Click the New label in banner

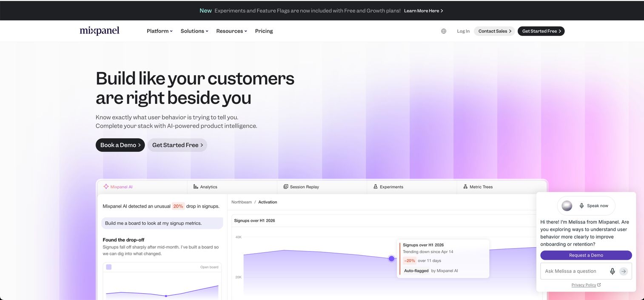[205, 11]
